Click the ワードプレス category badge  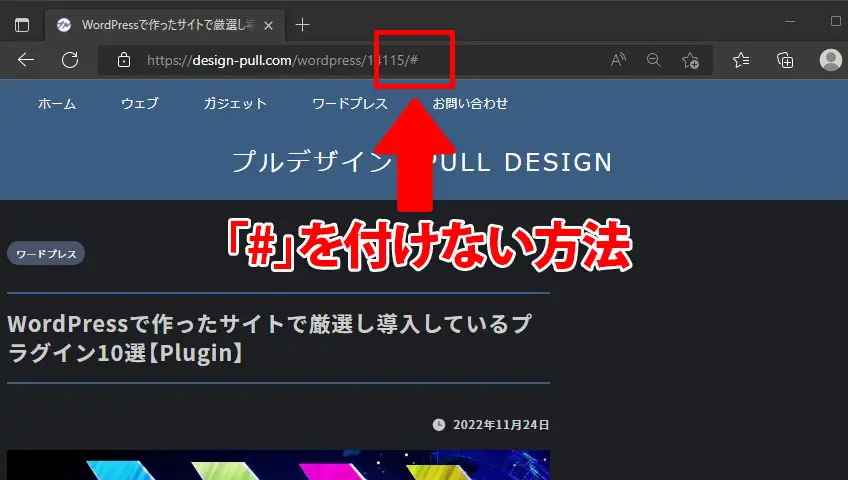[x=46, y=254]
